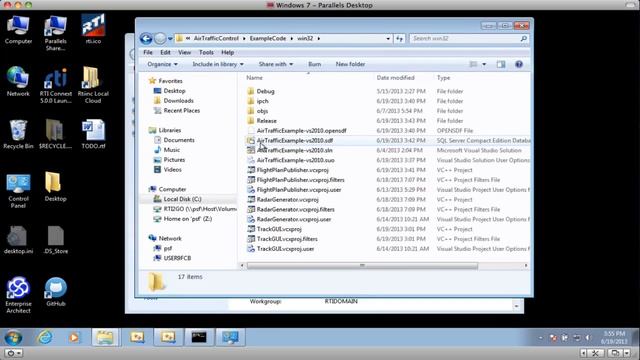640x360 pixels.
Task: Open the Command Prompt taskbar button
Action: click(199, 337)
